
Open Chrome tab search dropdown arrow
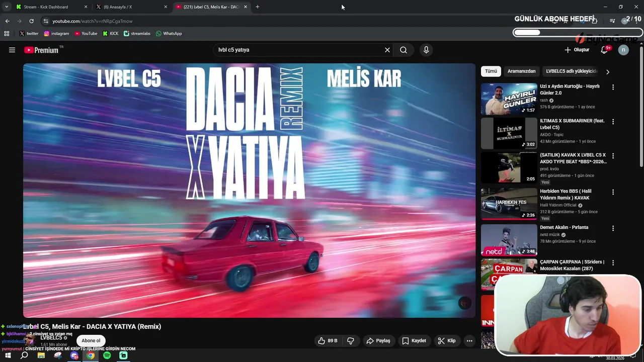coord(7,7)
